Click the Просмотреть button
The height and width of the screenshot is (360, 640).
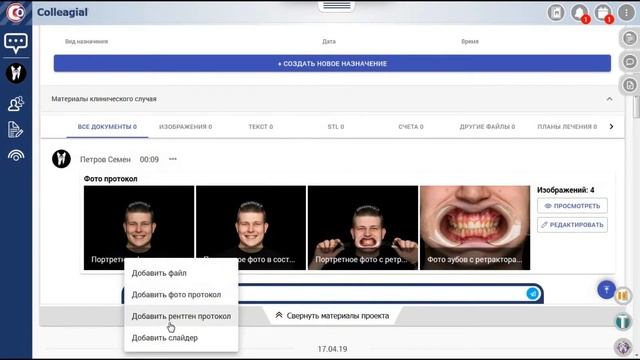pos(572,206)
